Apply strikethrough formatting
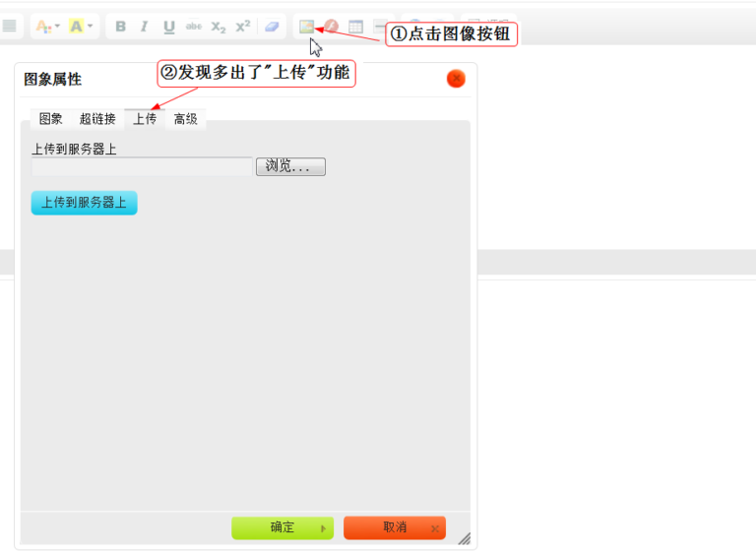Viewport: 756px width, 552px height. (x=194, y=27)
